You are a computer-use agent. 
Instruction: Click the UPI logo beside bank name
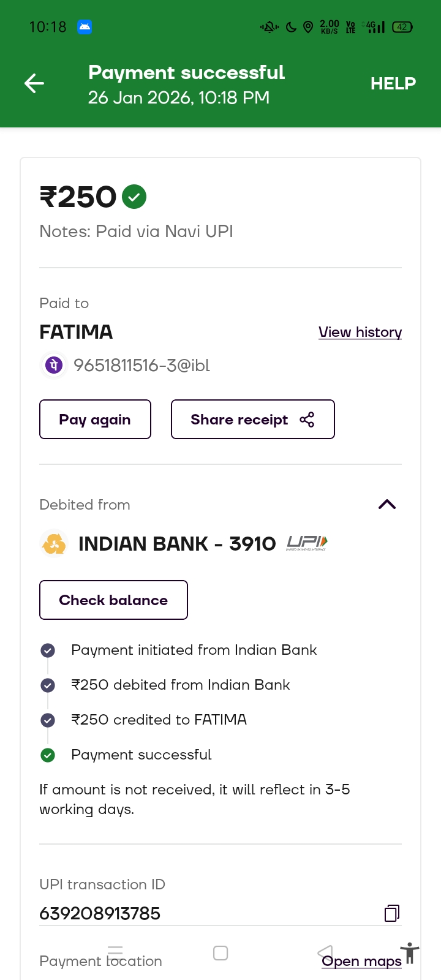(307, 543)
